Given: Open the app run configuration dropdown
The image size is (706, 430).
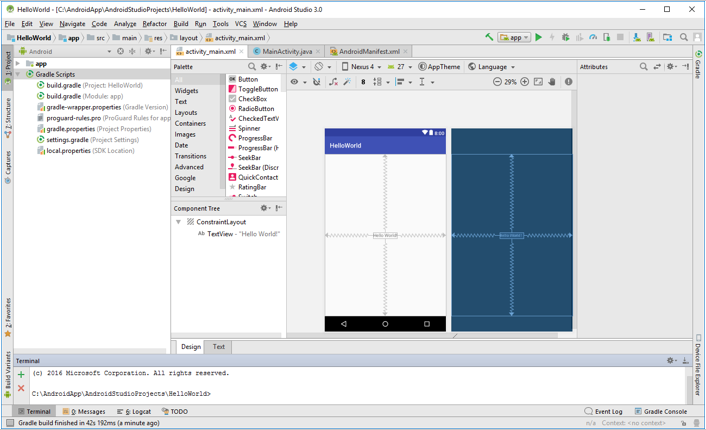Looking at the screenshot, I should coord(514,37).
